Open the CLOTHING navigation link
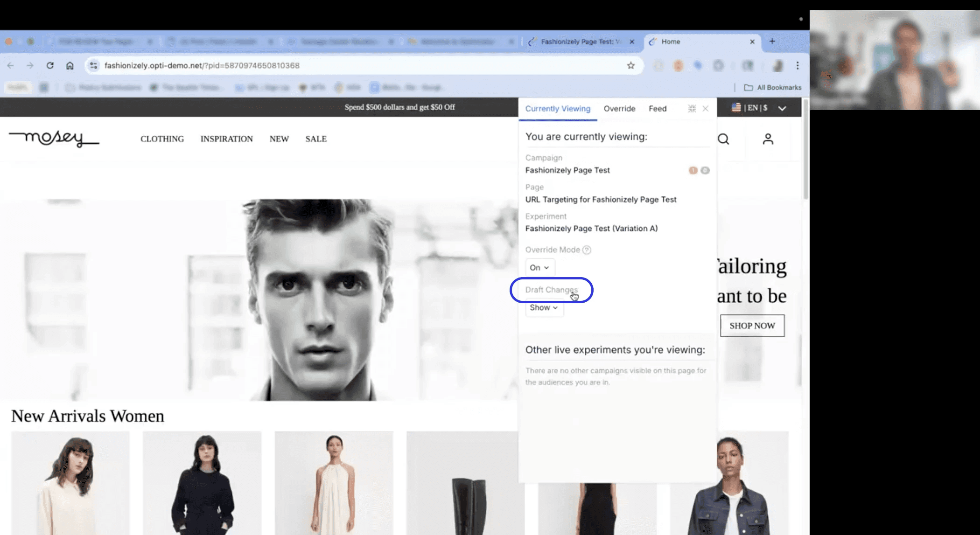 [x=162, y=139]
